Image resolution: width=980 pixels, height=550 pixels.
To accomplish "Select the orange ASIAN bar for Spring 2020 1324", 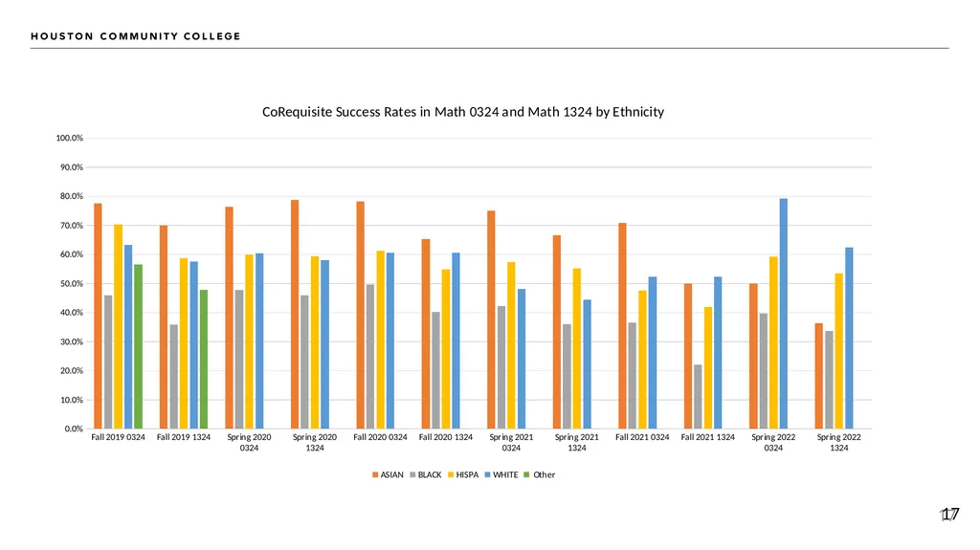I will click(295, 315).
